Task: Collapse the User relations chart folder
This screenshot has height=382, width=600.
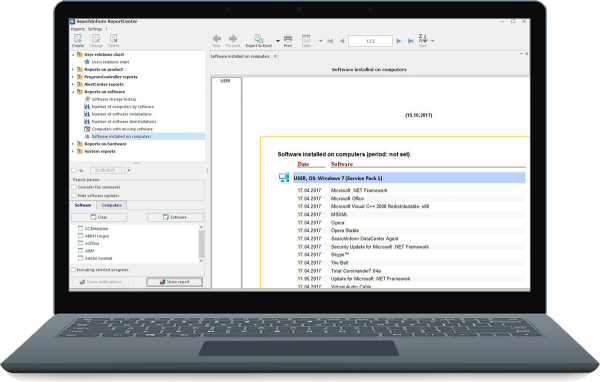Action: (73, 54)
